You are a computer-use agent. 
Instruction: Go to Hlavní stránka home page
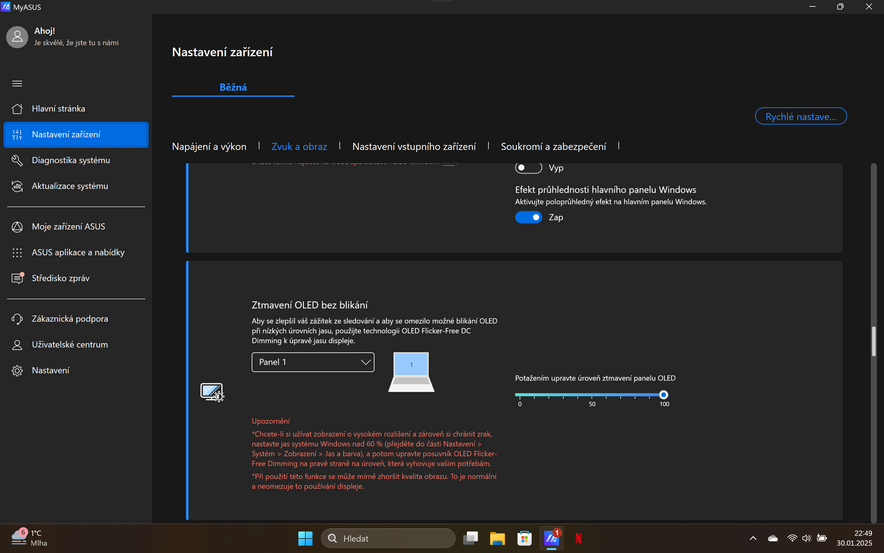[x=58, y=109]
